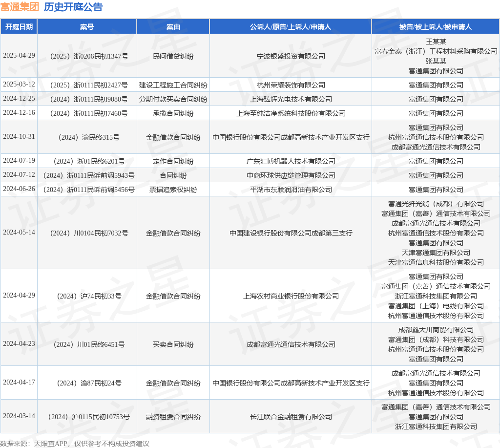Click date cell 2024-04-17
This screenshot has width=500, height=448.
coord(19,382)
